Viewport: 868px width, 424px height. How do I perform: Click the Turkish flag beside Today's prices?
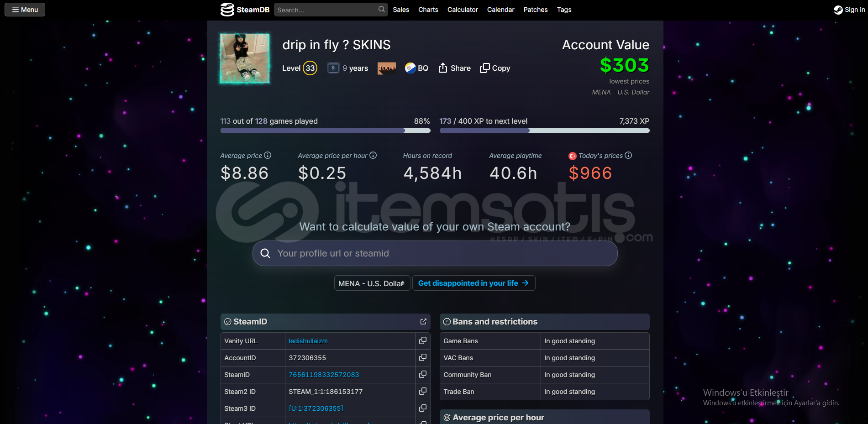(573, 156)
